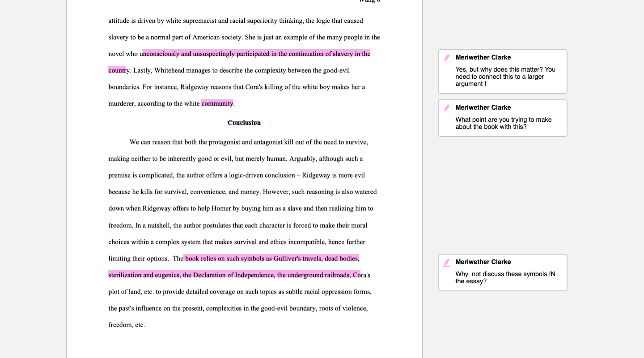Image resolution: width=644 pixels, height=358 pixels.
Task: Click the final line 'freedom, etc.'
Action: pyautogui.click(x=127, y=324)
